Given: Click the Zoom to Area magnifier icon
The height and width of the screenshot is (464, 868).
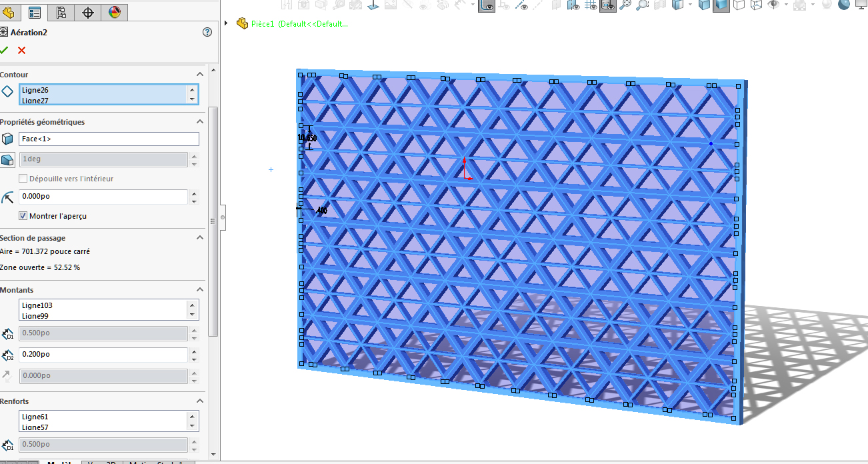Looking at the screenshot, I should [x=642, y=5].
